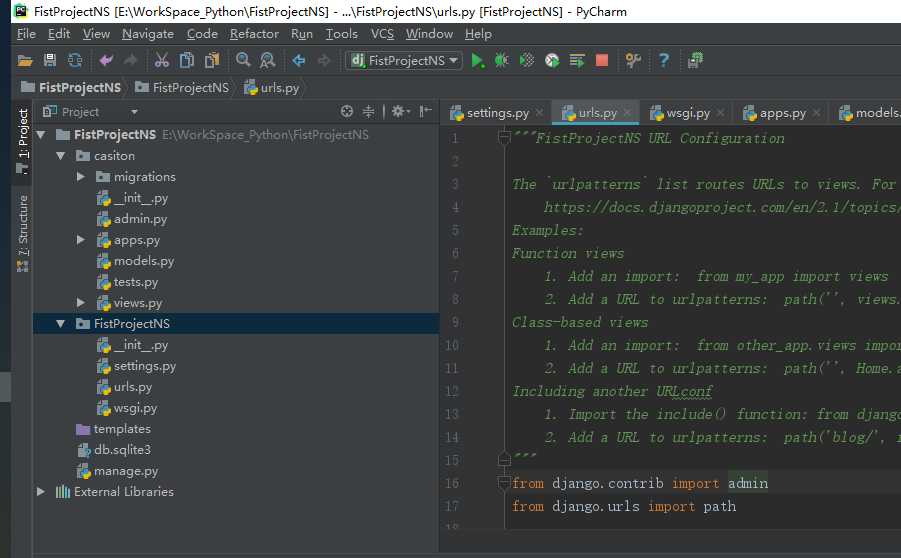Image resolution: width=901 pixels, height=558 pixels.
Task: Close the settings.py tab
Action: [539, 113]
